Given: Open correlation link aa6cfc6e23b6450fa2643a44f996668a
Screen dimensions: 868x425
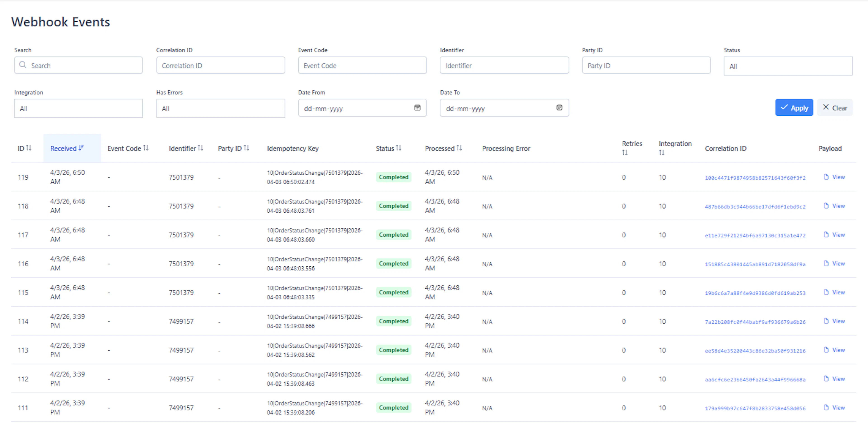Looking at the screenshot, I should click(x=755, y=380).
